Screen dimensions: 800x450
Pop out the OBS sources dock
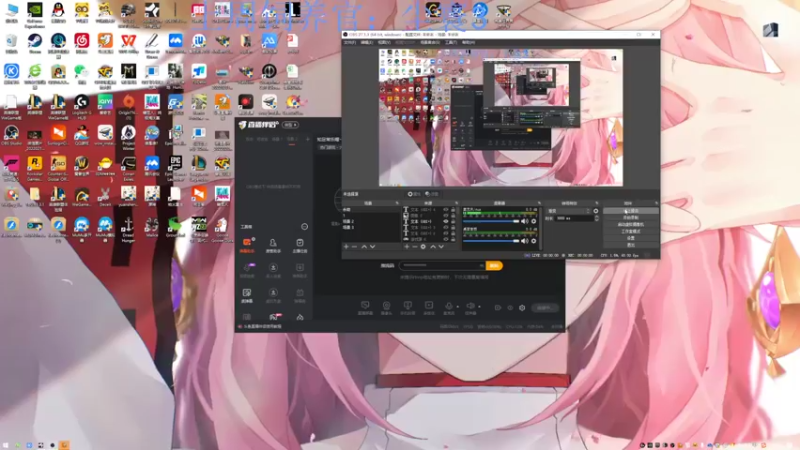(457, 203)
